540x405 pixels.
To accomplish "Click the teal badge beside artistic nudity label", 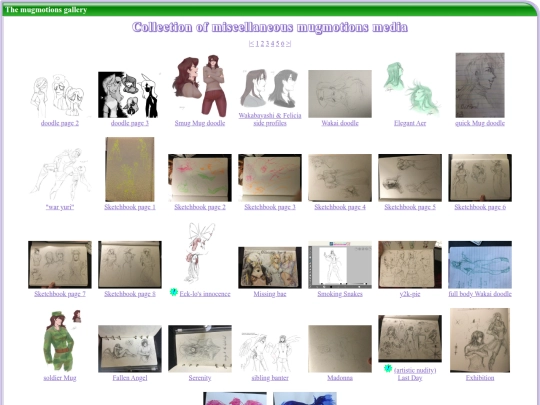I will point(388,368).
